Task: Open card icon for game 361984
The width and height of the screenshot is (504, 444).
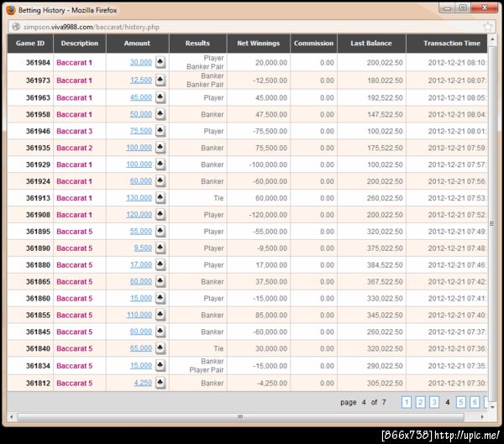Action: [x=160, y=62]
